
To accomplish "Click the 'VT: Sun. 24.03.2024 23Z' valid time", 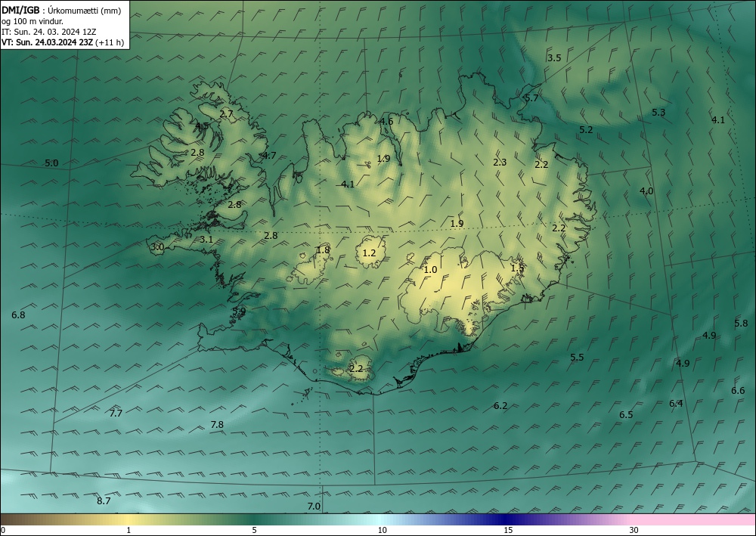I will [47, 42].
